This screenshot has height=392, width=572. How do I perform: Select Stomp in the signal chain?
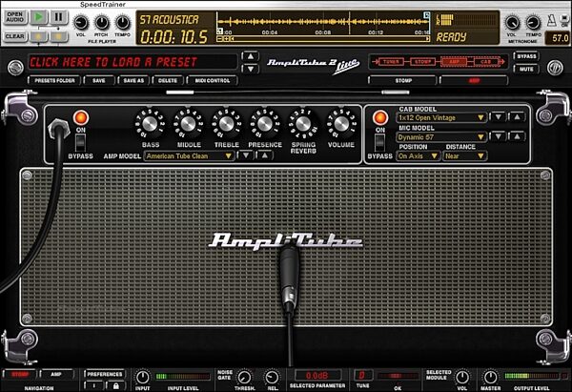(422, 62)
